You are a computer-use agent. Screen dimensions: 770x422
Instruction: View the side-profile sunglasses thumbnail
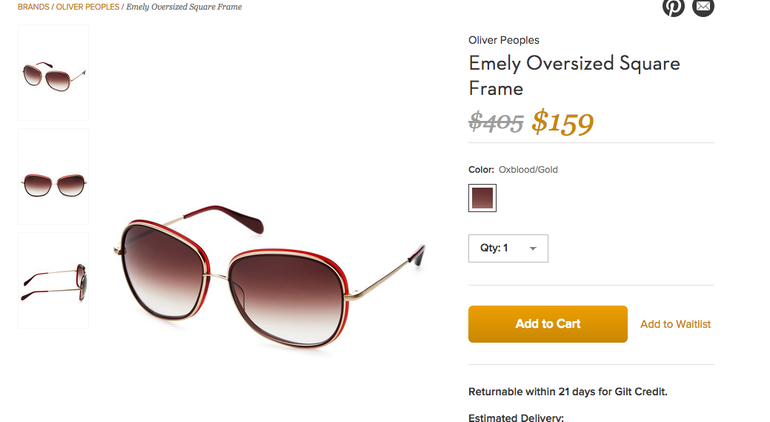click(x=53, y=281)
